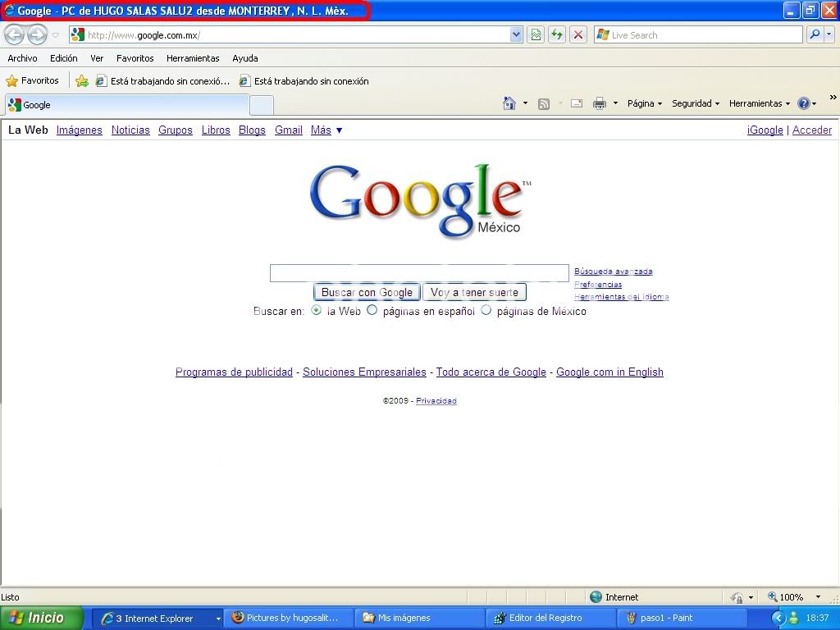
Task: Open the Privacidad link
Action: click(436, 400)
